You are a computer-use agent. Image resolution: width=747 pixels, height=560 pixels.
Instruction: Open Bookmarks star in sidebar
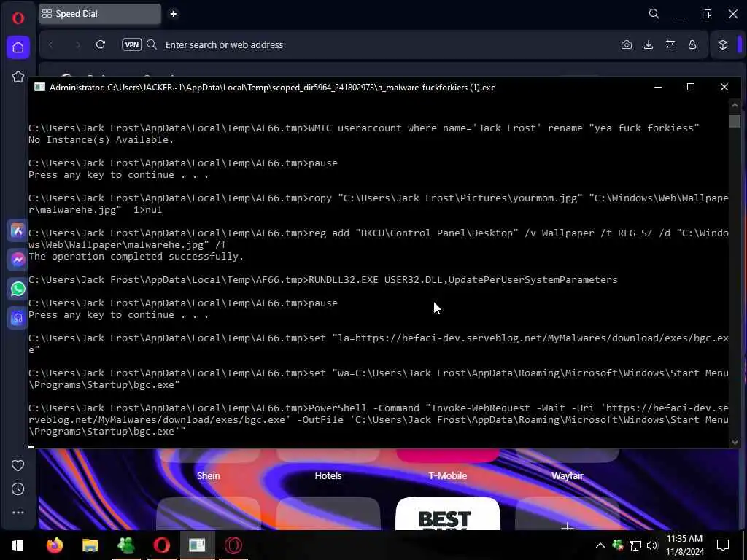point(18,77)
